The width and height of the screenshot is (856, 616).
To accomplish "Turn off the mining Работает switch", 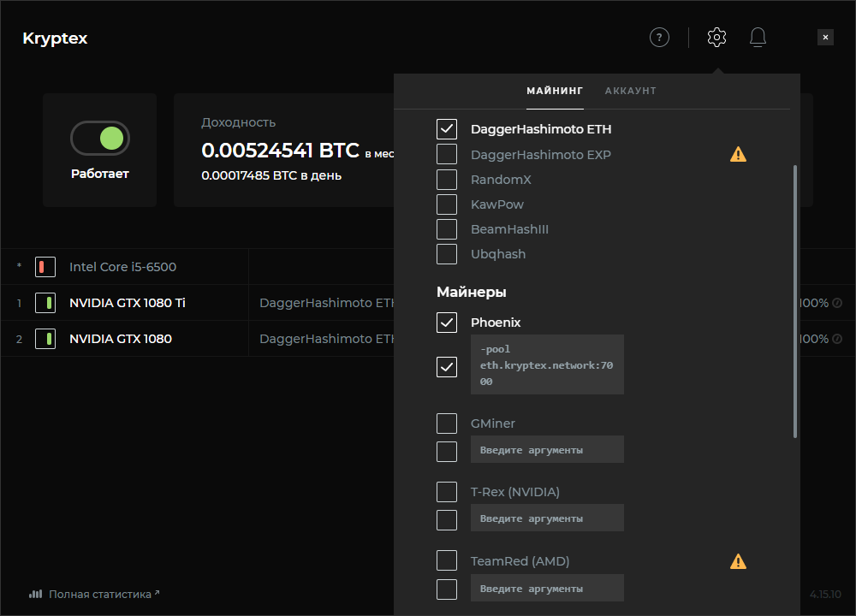I will [x=100, y=138].
